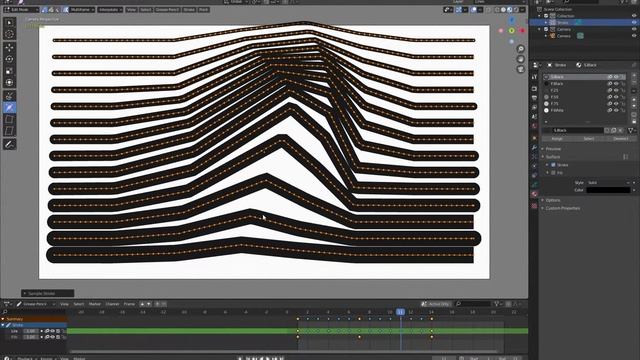Click the material Assign button

tap(557, 139)
